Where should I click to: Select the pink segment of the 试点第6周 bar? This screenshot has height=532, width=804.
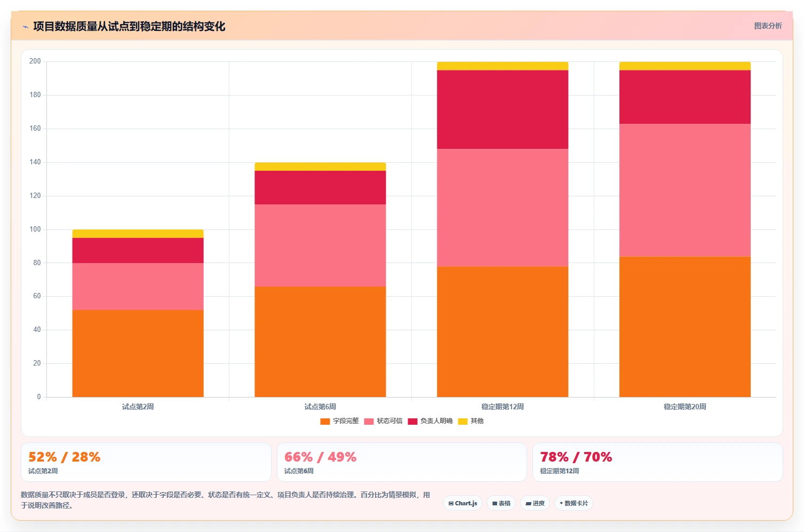click(320, 245)
